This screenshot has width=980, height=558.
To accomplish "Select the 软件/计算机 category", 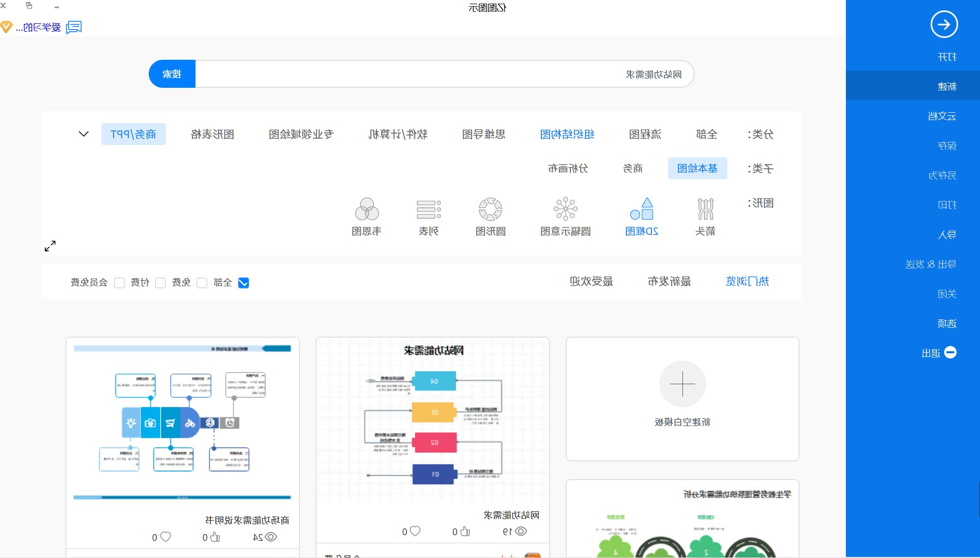I will (x=398, y=134).
